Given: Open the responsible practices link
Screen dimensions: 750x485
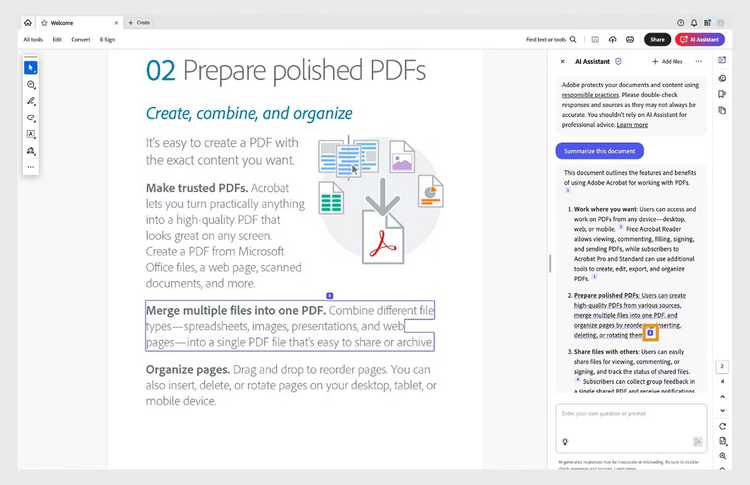Looking at the screenshot, I should tap(590, 95).
